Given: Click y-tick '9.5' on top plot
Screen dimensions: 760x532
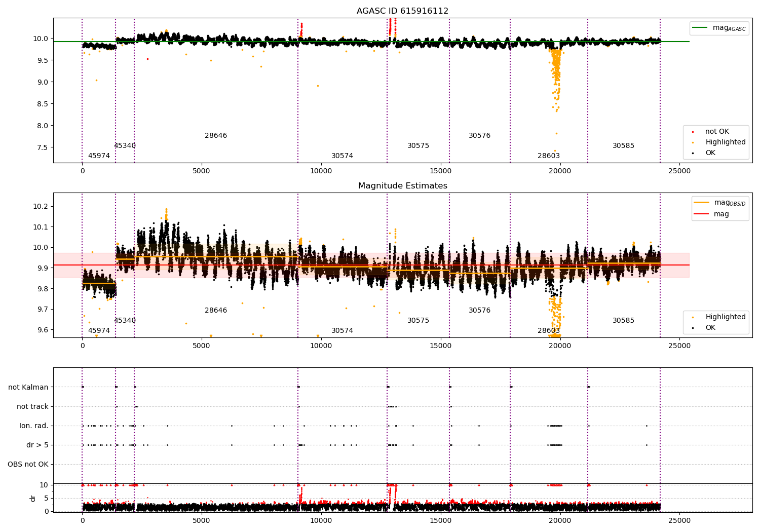Looking at the screenshot, I should (x=42, y=60).
